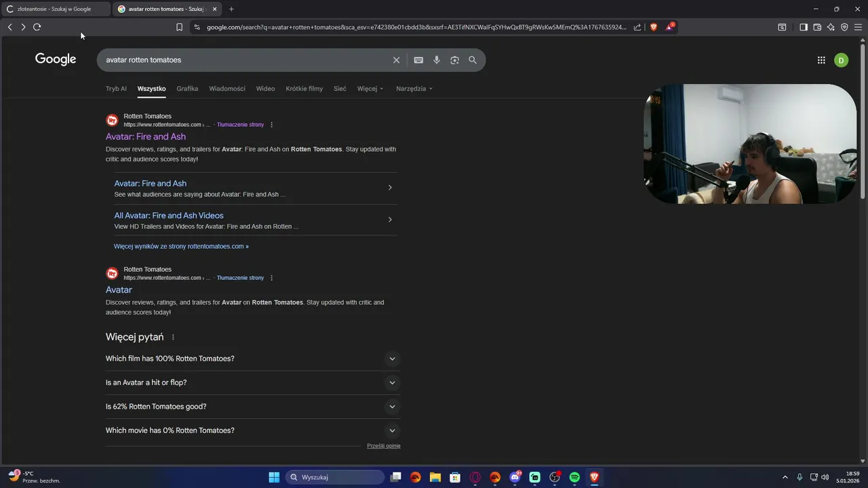
Task: Select the Krótkie filmy tab
Action: (x=304, y=89)
